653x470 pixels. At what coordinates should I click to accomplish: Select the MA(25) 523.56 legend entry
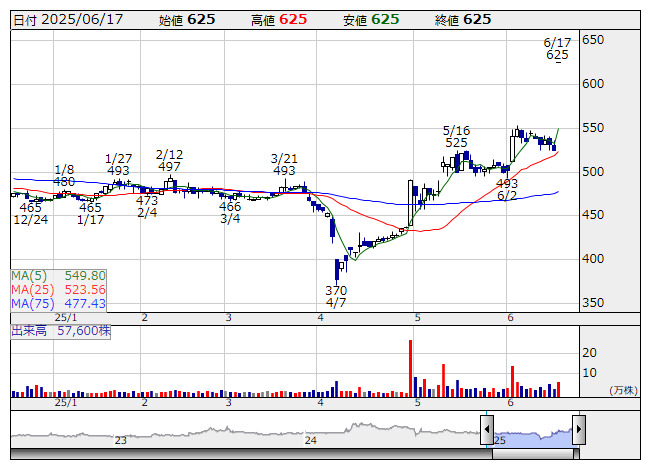click(58, 289)
